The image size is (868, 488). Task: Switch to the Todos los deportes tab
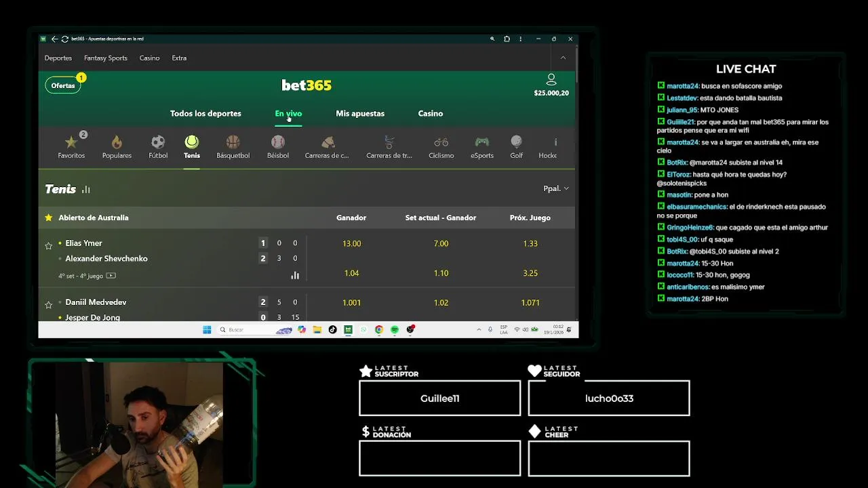[205, 113]
